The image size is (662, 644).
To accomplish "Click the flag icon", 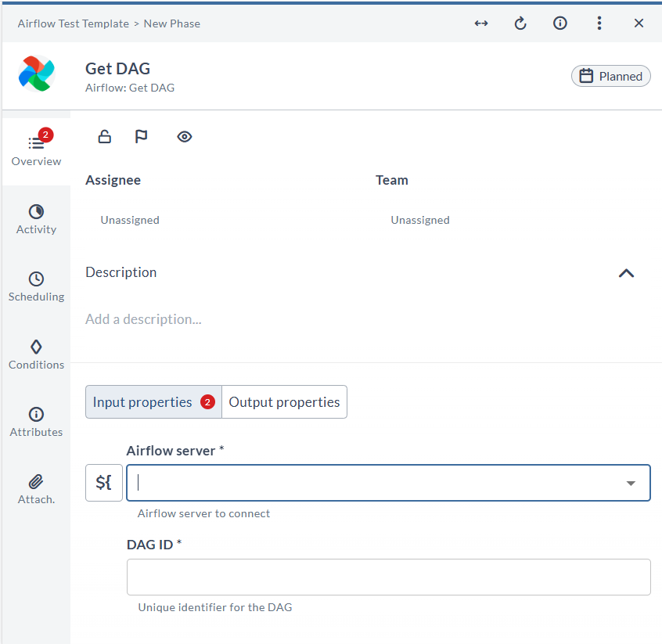I will [141, 137].
